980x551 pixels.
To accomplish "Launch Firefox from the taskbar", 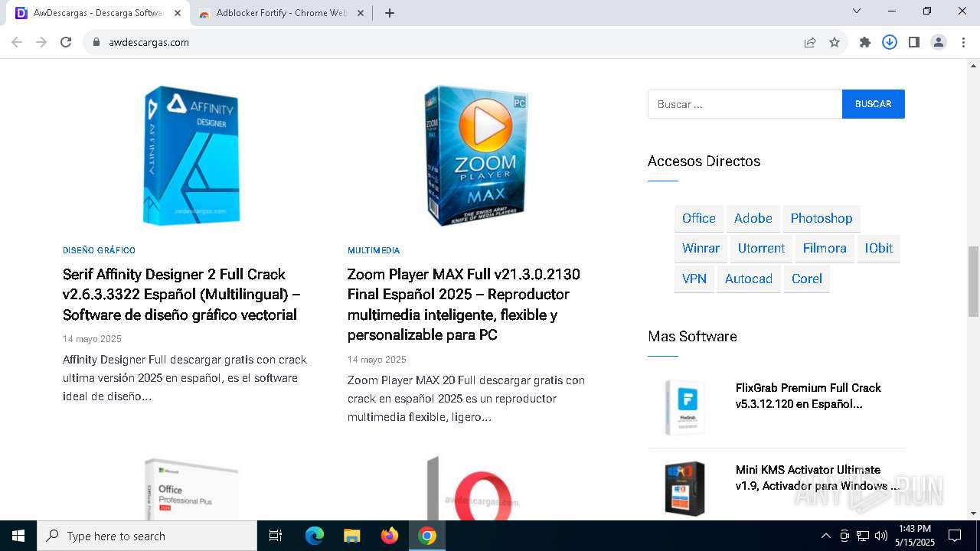I will 390,536.
